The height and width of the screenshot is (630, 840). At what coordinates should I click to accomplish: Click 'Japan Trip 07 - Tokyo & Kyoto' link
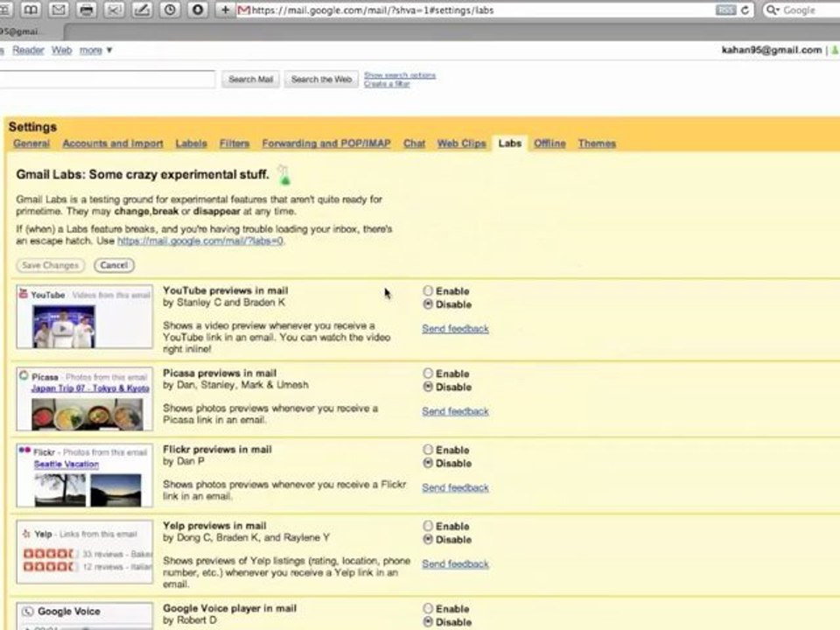pyautogui.click(x=90, y=388)
